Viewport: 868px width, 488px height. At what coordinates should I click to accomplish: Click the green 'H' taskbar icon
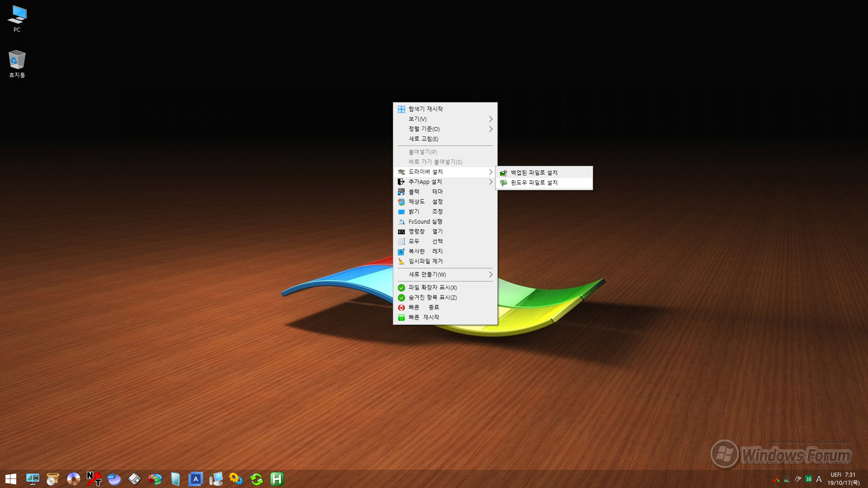tap(277, 479)
